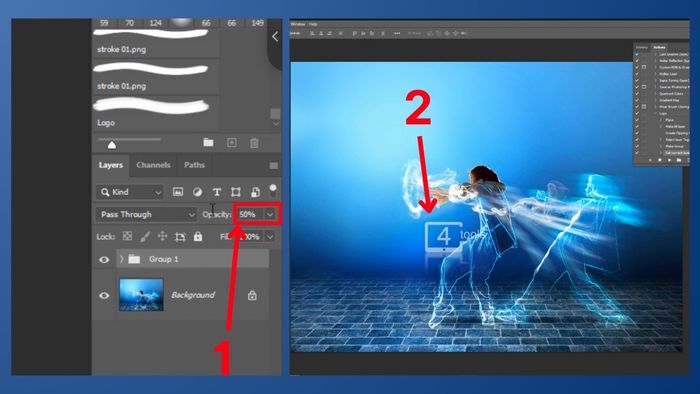Toggle checkmark for Place action step
The height and width of the screenshot is (394, 700).
tap(637, 120)
